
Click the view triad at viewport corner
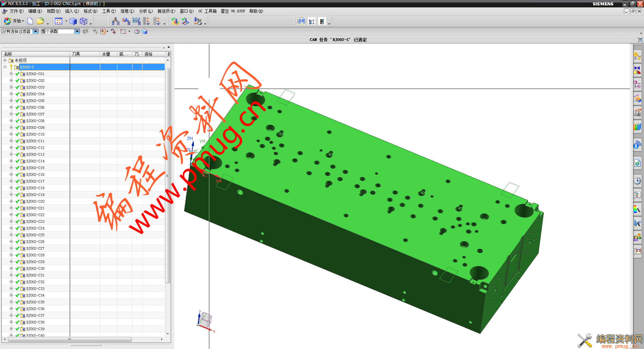[205, 321]
